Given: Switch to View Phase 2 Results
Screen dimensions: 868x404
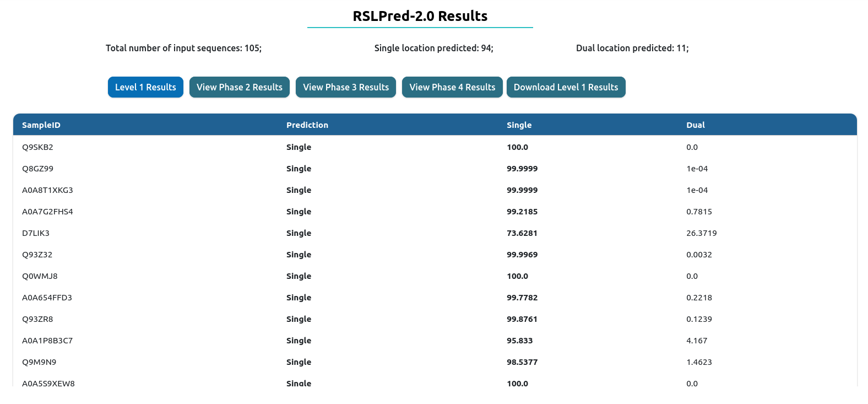Looking at the screenshot, I should click(x=239, y=87).
